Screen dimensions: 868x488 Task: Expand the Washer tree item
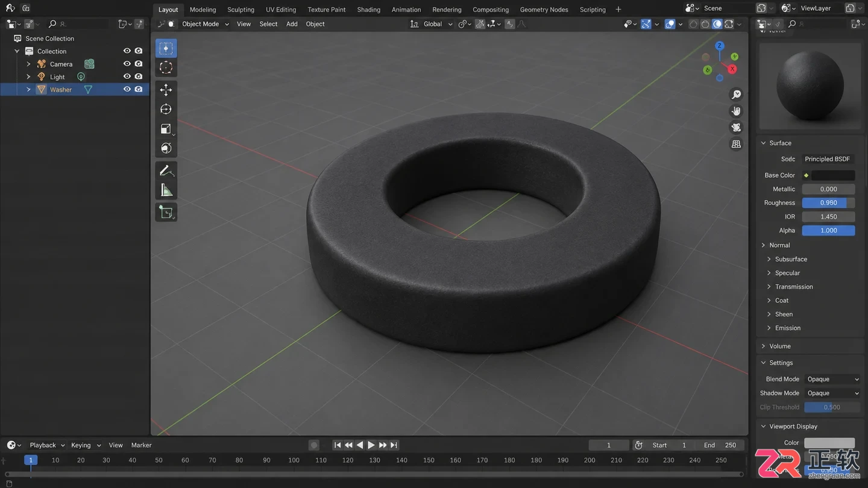(28, 89)
